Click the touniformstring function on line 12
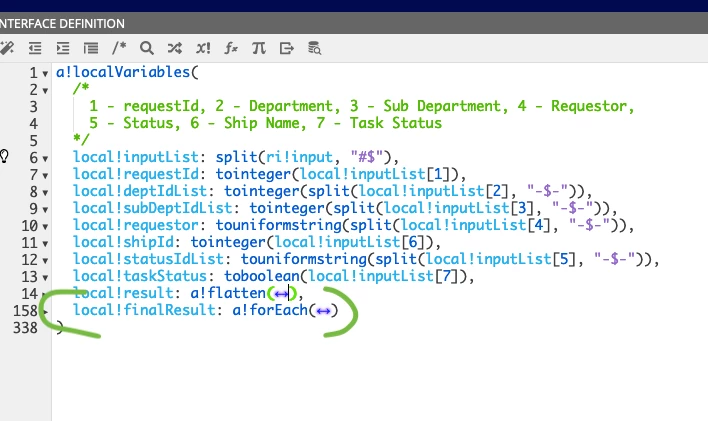This screenshot has width=708, height=421. coord(303,259)
